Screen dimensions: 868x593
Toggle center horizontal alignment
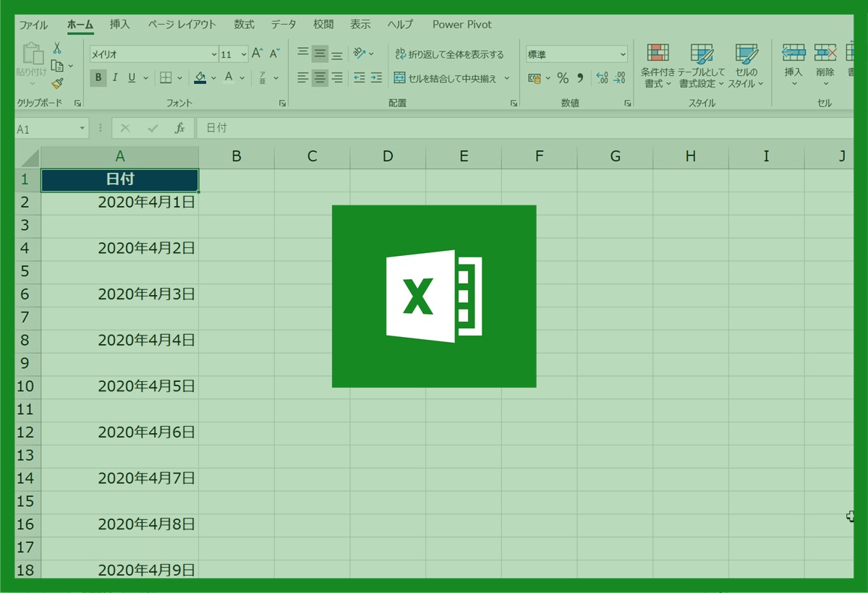[x=320, y=78]
